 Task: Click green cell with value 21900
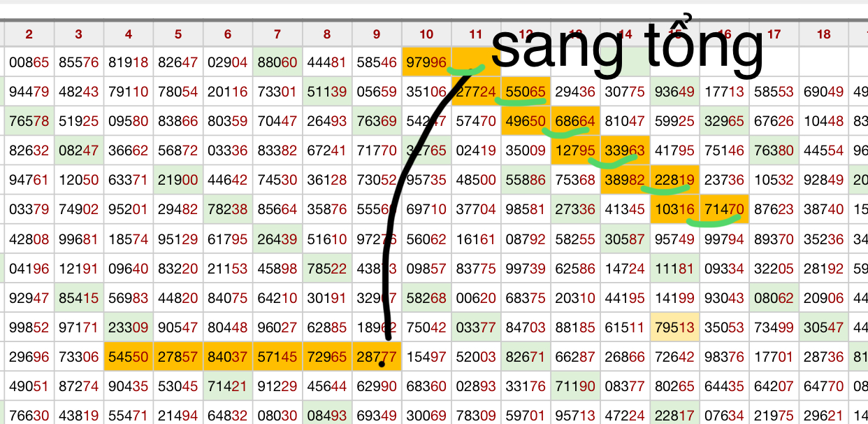coord(178,180)
